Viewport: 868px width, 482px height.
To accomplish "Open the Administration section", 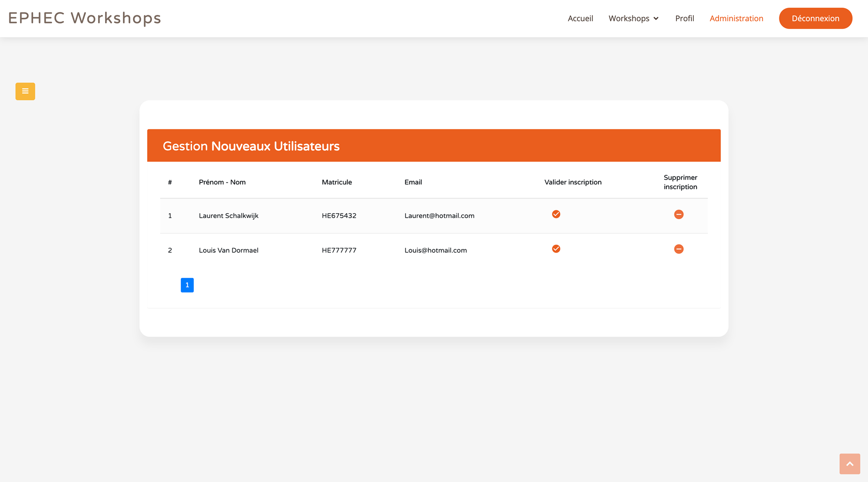I will click(736, 19).
